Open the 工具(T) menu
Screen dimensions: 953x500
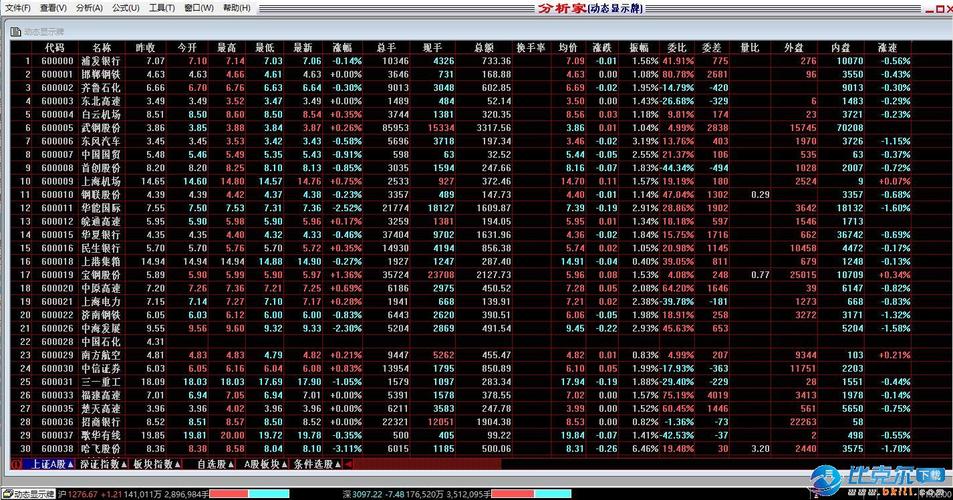point(162,8)
